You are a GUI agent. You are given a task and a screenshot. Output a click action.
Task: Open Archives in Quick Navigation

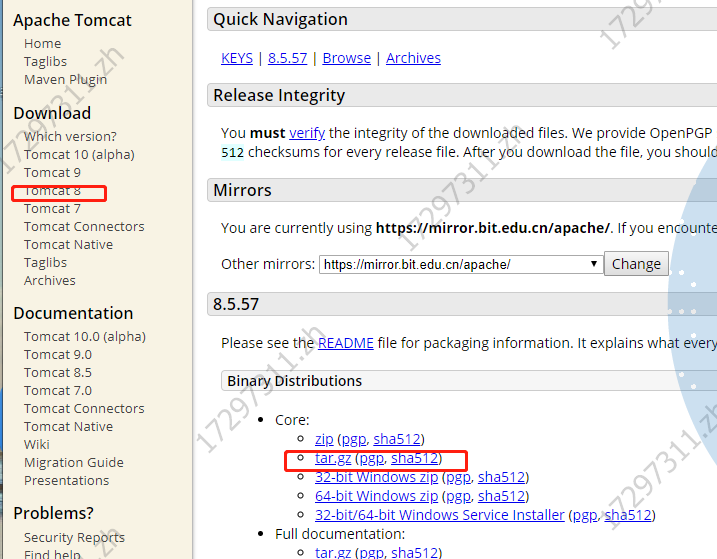click(x=413, y=58)
